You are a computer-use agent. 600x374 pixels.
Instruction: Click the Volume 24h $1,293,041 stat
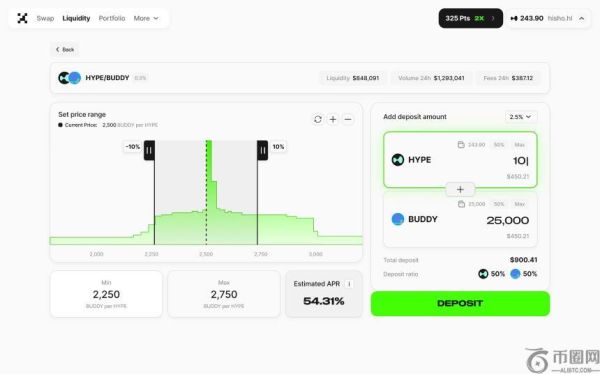tap(431, 78)
